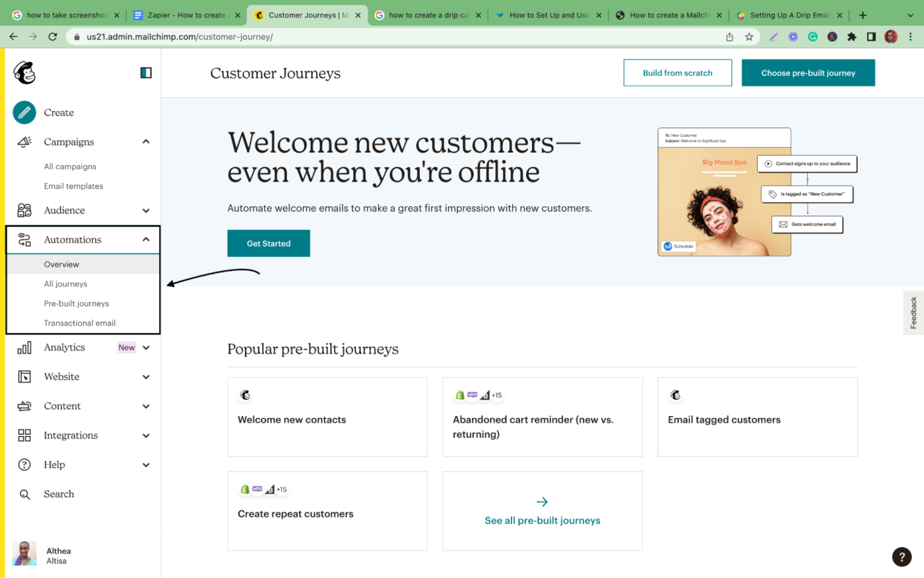
Task: Click the 'Popular pre-built journeys' heading
Action: (313, 349)
